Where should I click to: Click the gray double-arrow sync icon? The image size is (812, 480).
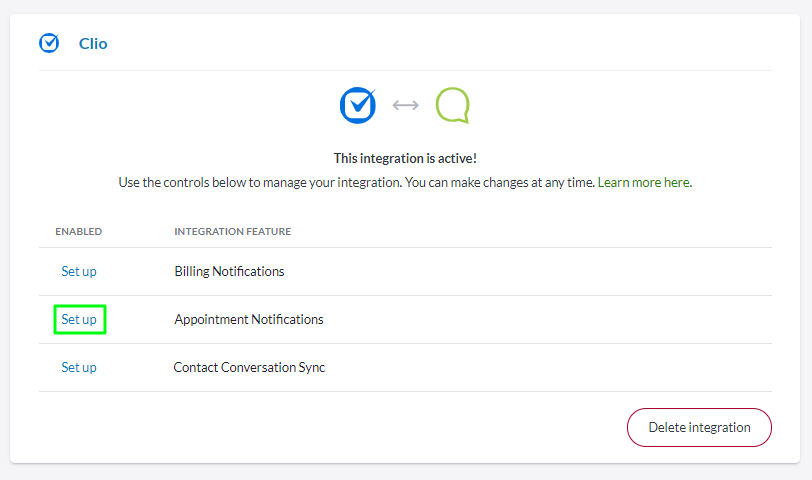pos(405,105)
